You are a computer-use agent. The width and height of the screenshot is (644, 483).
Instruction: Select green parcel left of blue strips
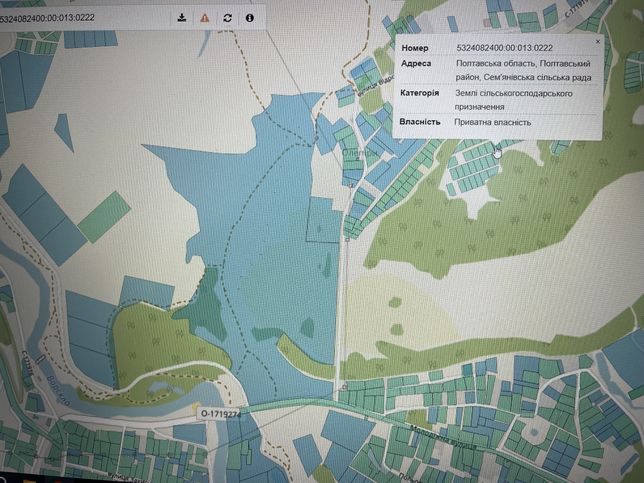click(x=104, y=216)
